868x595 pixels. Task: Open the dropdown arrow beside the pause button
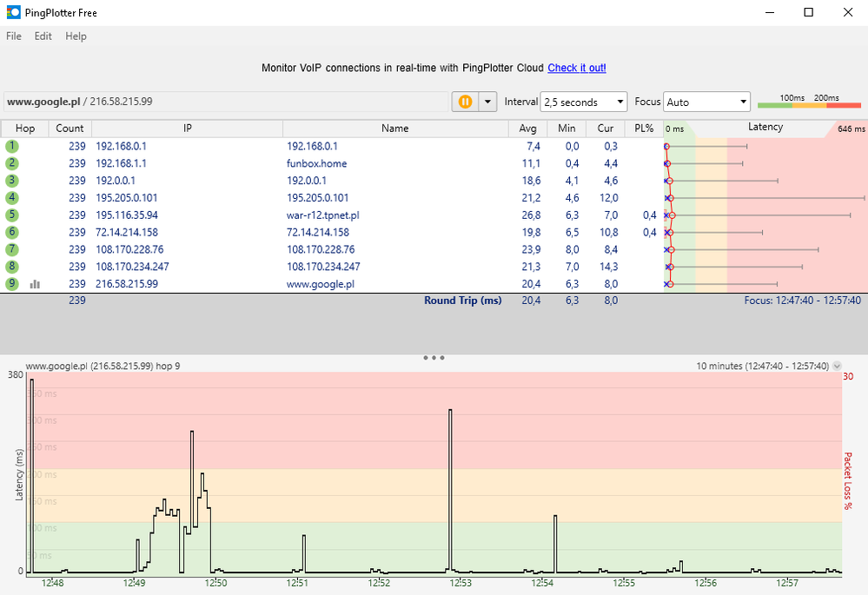point(487,102)
